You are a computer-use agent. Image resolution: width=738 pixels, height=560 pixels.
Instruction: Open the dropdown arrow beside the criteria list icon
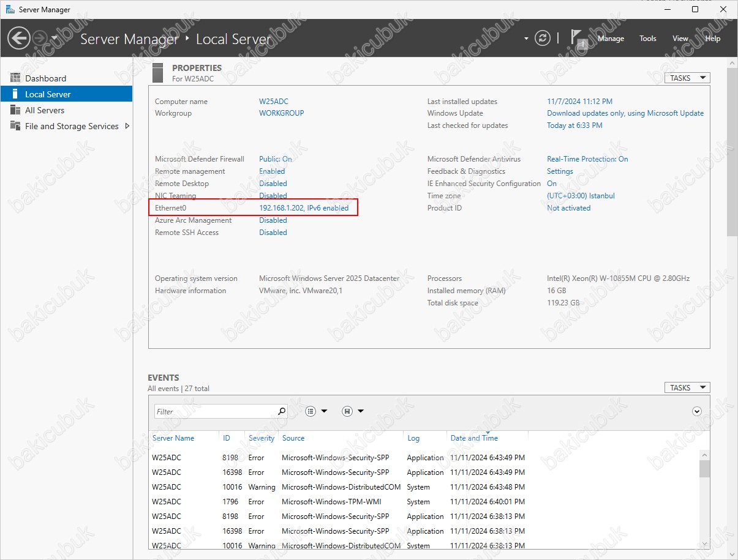click(325, 411)
